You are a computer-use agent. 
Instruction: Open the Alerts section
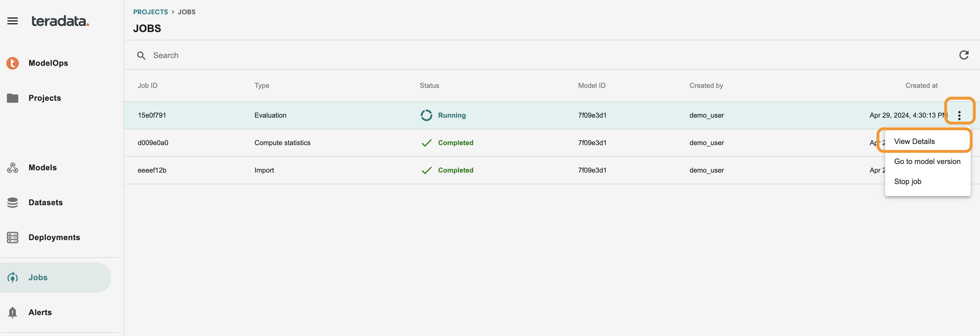40,312
